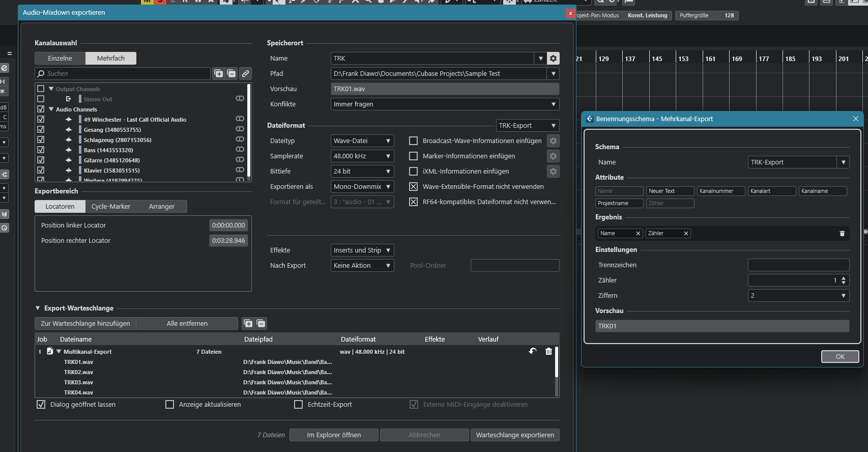The image size is (868, 452).
Task: Go back using Benennungsschema arrow icon
Action: 590,119
